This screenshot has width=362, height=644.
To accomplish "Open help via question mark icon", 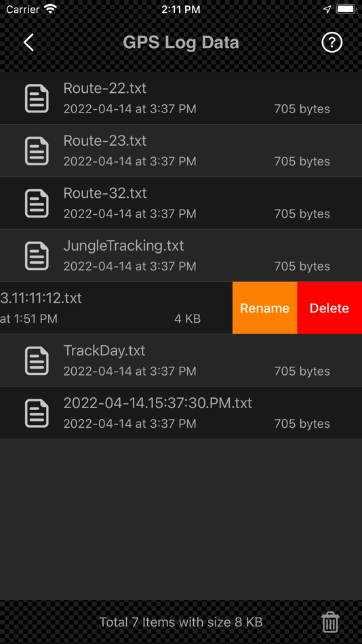I will coord(331,42).
